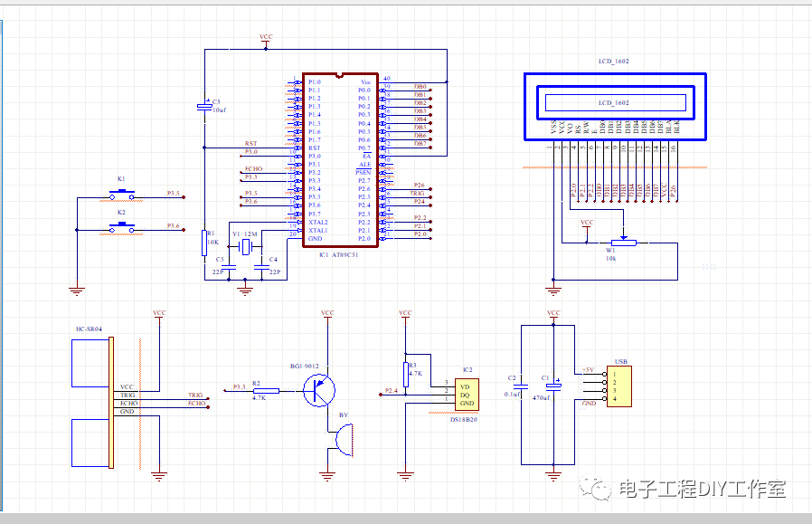Select the R3 4.7K pull-up resistor symbol

point(405,375)
